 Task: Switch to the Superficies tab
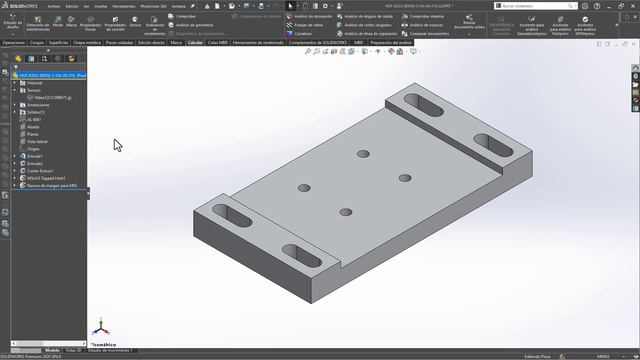pos(58,42)
